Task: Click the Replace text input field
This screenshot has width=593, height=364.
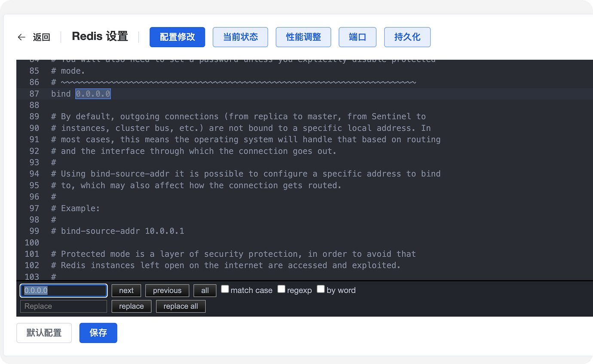Action: 63,306
